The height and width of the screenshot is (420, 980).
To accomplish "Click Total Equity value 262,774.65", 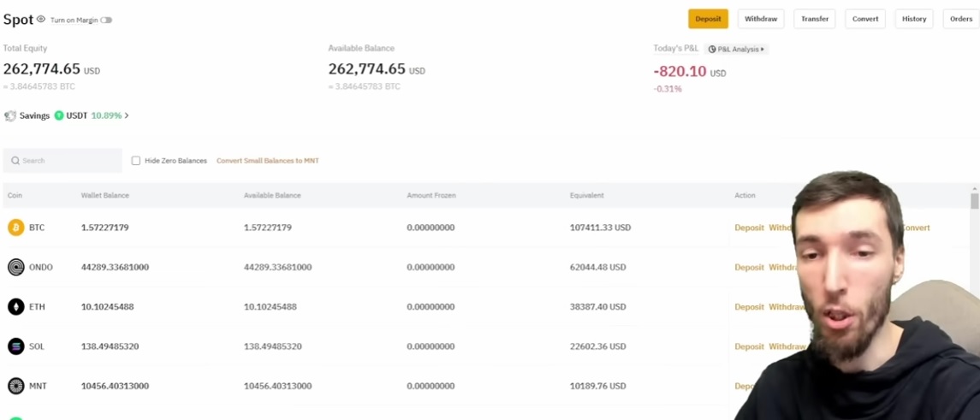I will pos(42,68).
